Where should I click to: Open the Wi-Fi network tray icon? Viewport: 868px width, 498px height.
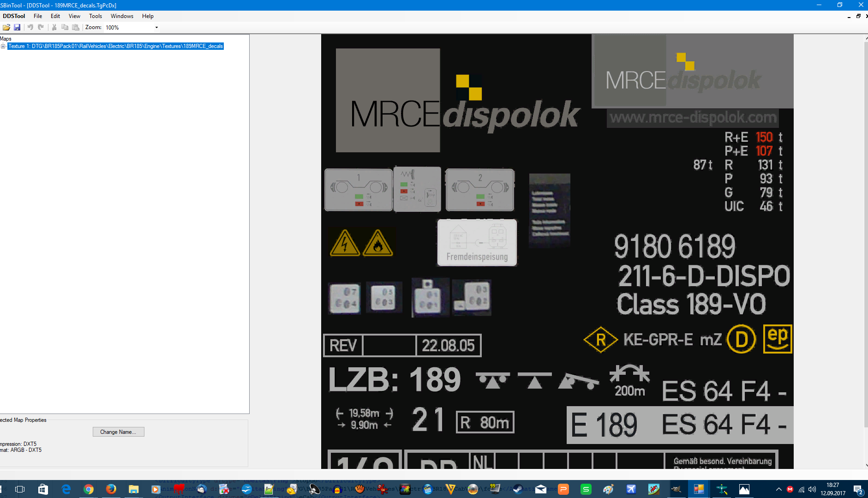802,489
